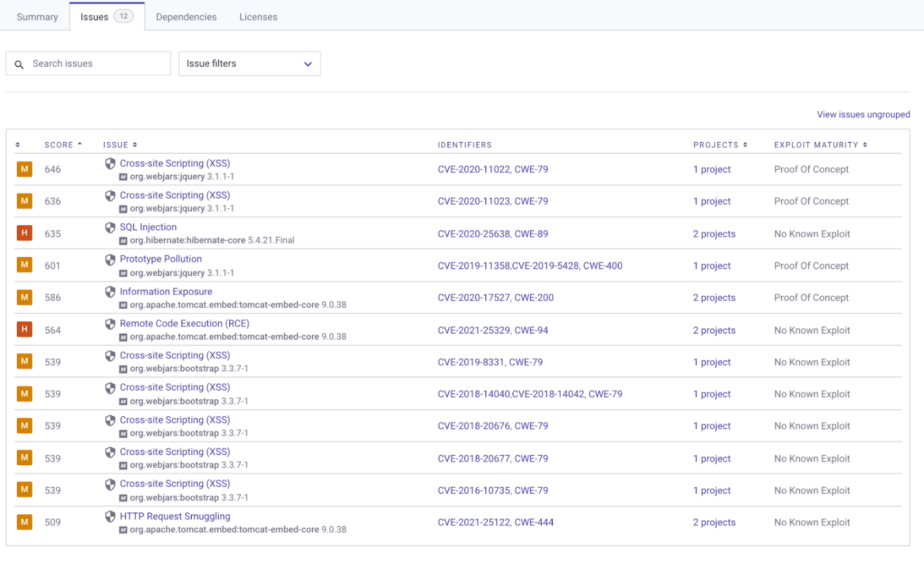Open CVE-2020-17527, CWE-200 identifier link
This screenshot has height=564, width=924.
pos(495,297)
